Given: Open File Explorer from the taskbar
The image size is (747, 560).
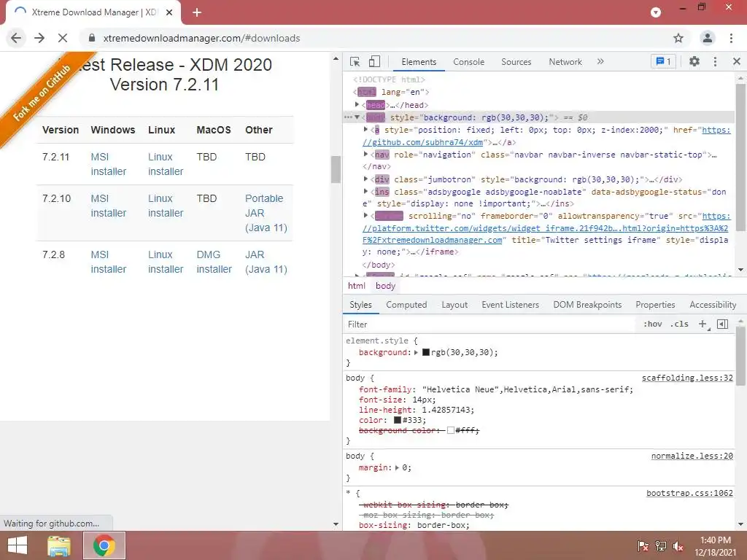Looking at the screenshot, I should point(59,545).
